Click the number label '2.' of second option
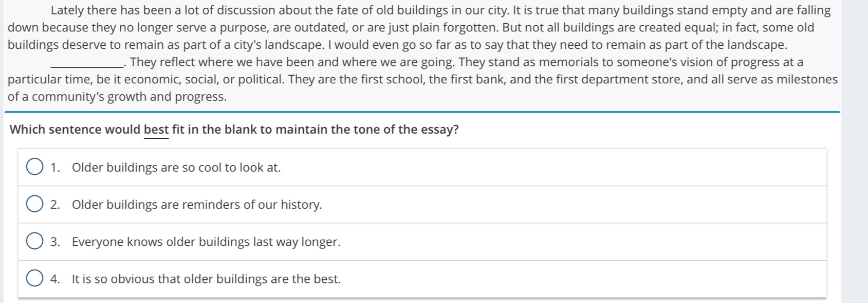 (x=55, y=205)
